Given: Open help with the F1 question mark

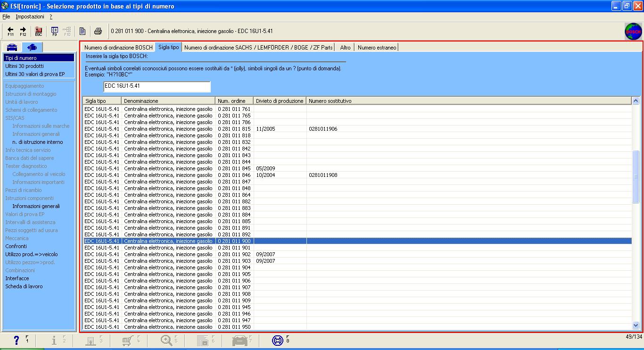Looking at the screenshot, I should (17, 340).
